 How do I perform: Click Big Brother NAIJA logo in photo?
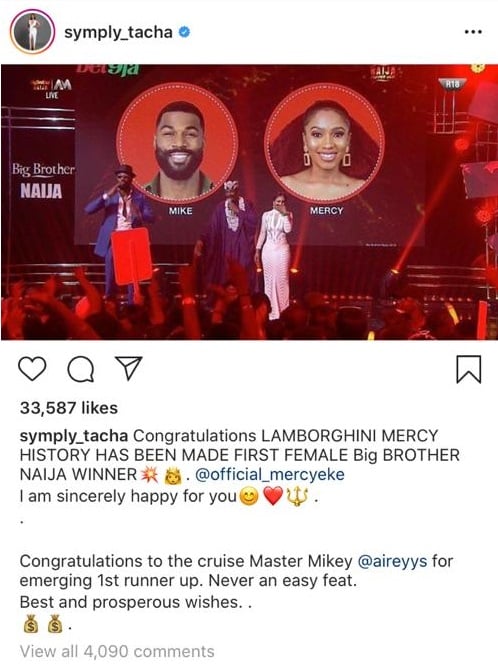[x=42, y=180]
